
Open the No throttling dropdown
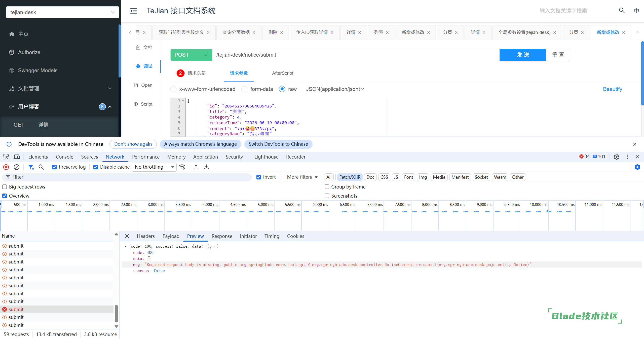[x=154, y=167]
